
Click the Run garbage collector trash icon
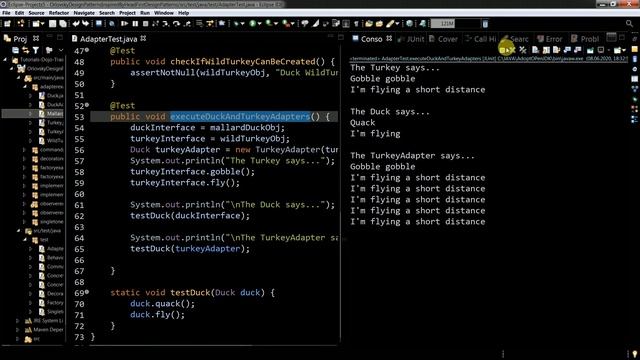[485, 24]
